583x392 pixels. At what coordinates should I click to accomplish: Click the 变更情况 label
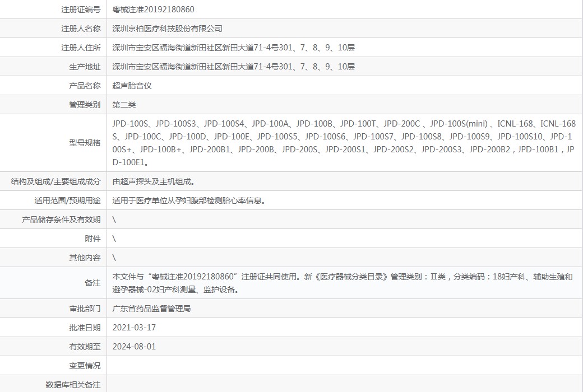pos(85,366)
